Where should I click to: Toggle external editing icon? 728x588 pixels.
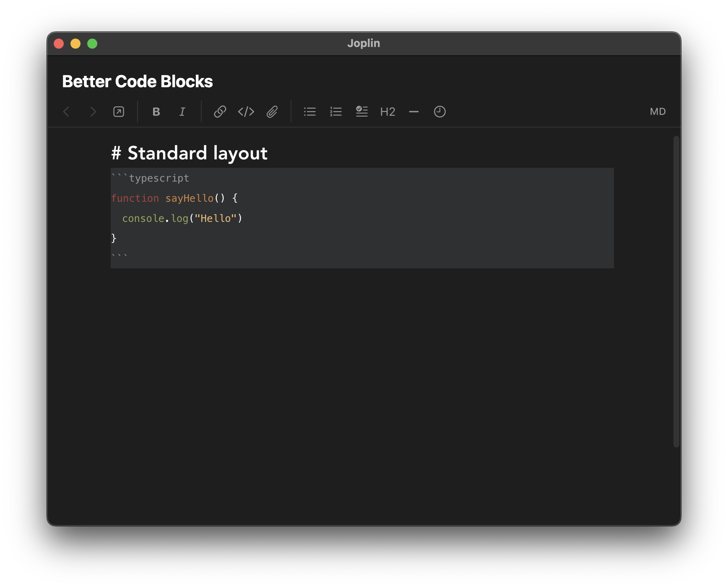pyautogui.click(x=119, y=112)
